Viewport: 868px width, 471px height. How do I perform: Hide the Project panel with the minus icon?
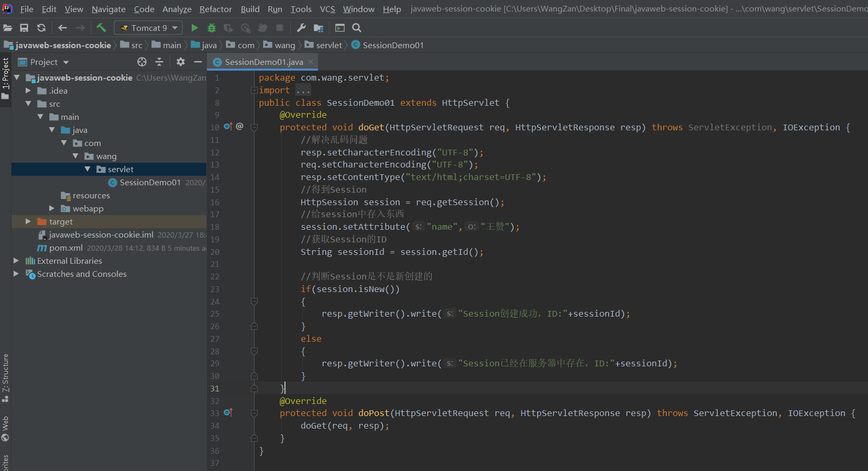(x=198, y=62)
